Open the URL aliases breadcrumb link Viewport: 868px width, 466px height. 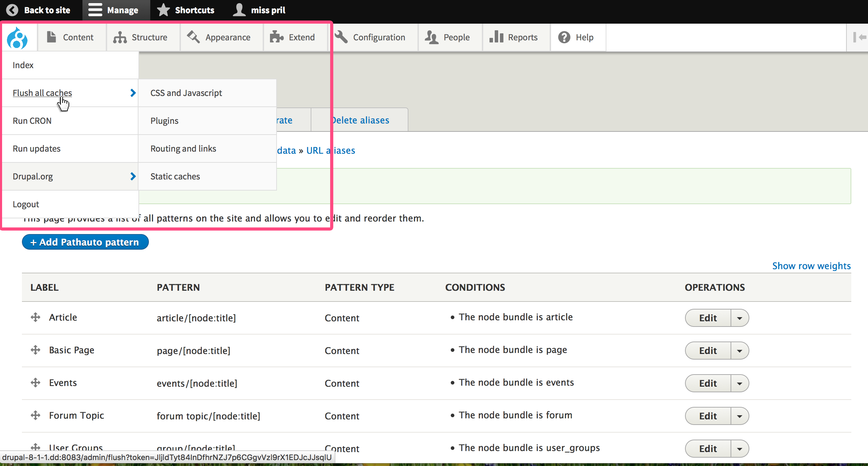click(331, 150)
